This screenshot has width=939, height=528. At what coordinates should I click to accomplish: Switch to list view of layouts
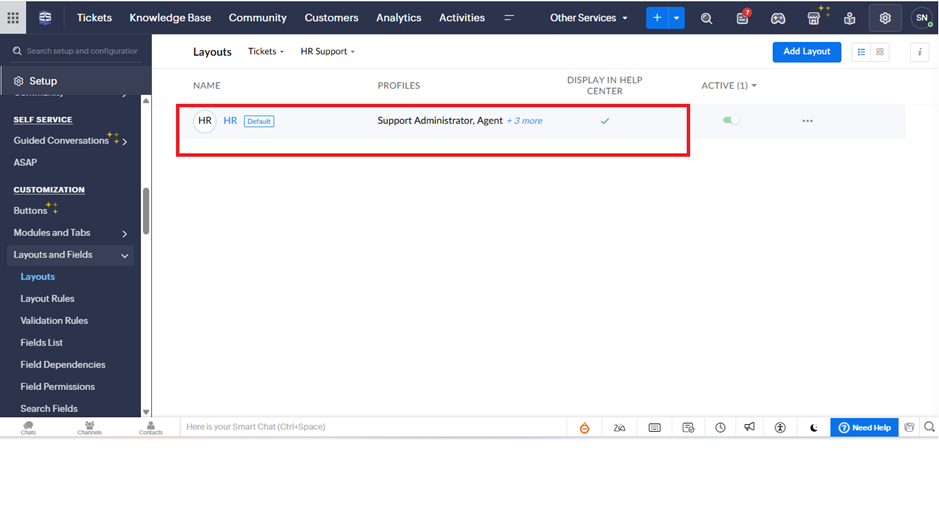pyautogui.click(x=861, y=52)
